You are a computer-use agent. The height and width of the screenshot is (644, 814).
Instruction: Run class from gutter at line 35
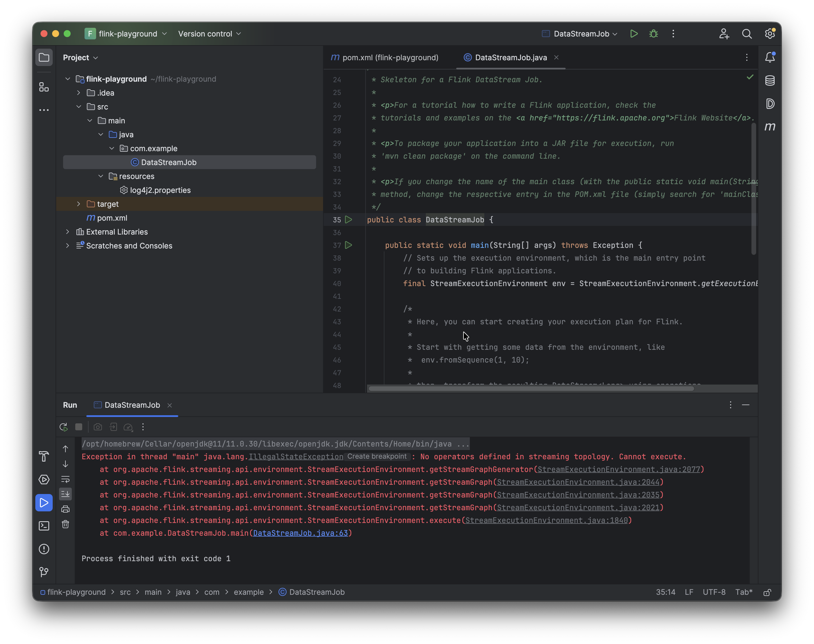click(349, 219)
